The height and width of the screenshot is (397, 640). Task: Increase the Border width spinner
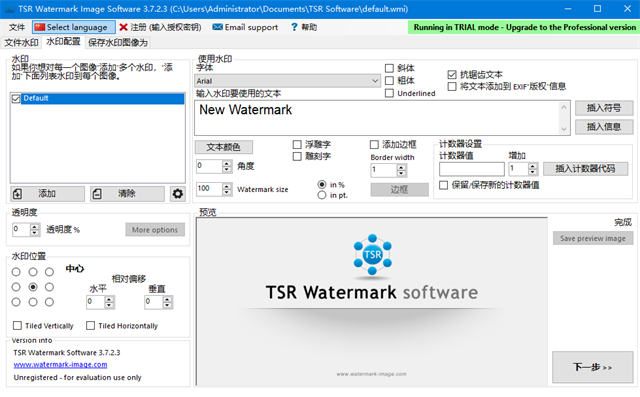point(402,167)
